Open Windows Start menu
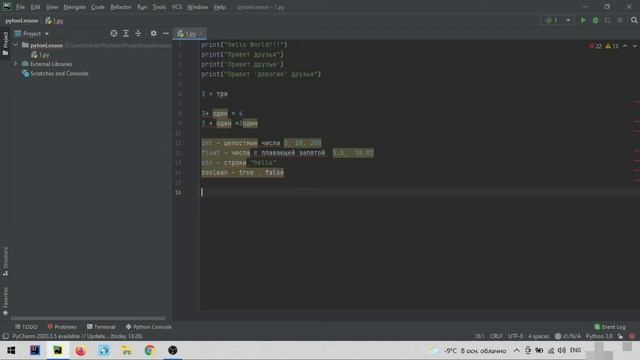Screen dimensions: 640x360 pyautogui.click(x=11, y=350)
